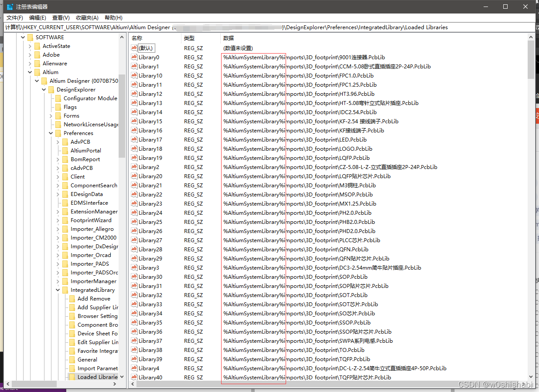The height and width of the screenshot is (392, 539).
Task: Select the Library36 value name
Action: pos(150,331)
